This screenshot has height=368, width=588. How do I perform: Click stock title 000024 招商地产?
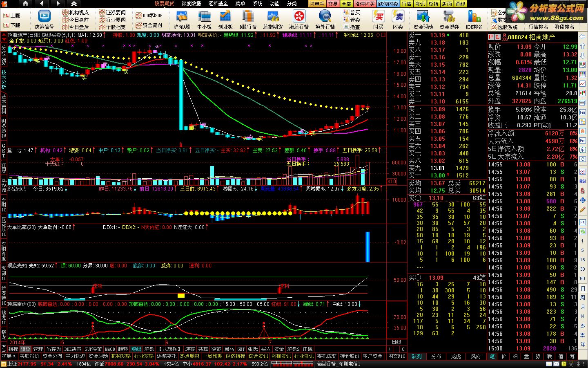click(532, 37)
